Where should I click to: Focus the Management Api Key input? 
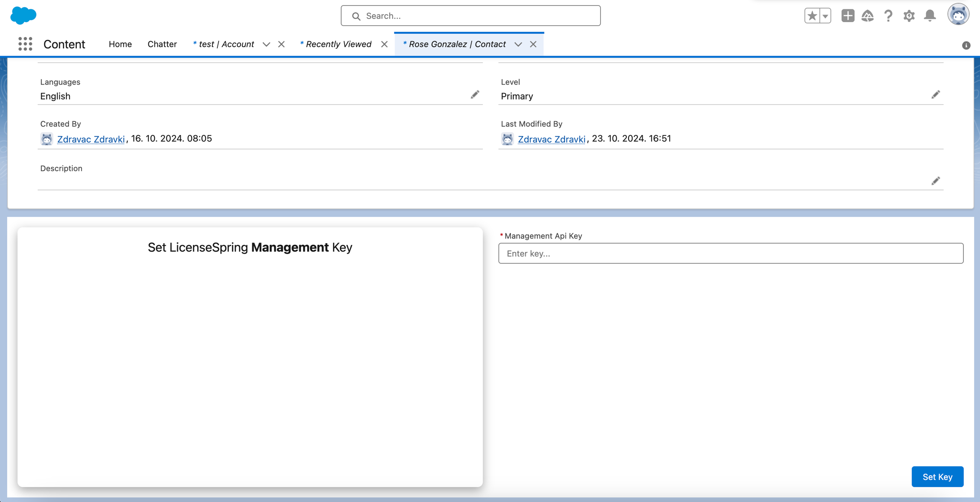[730, 253]
